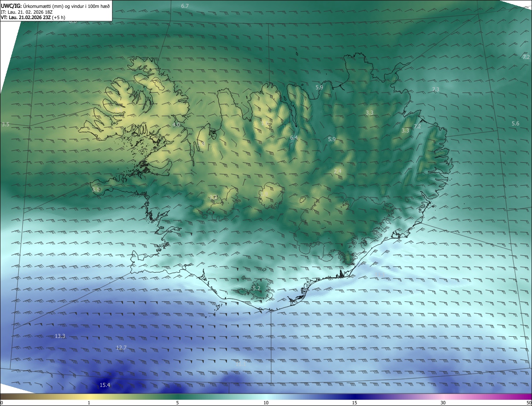Screen dimensions: 532x406
Task: Click the 3.5 value label on the map
Action: (x=5, y=125)
